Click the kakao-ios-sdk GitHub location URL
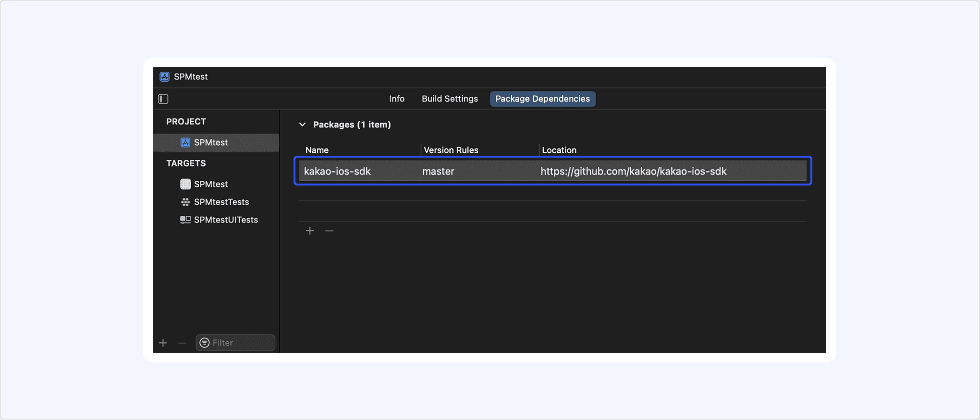The width and height of the screenshot is (980, 420). [633, 172]
